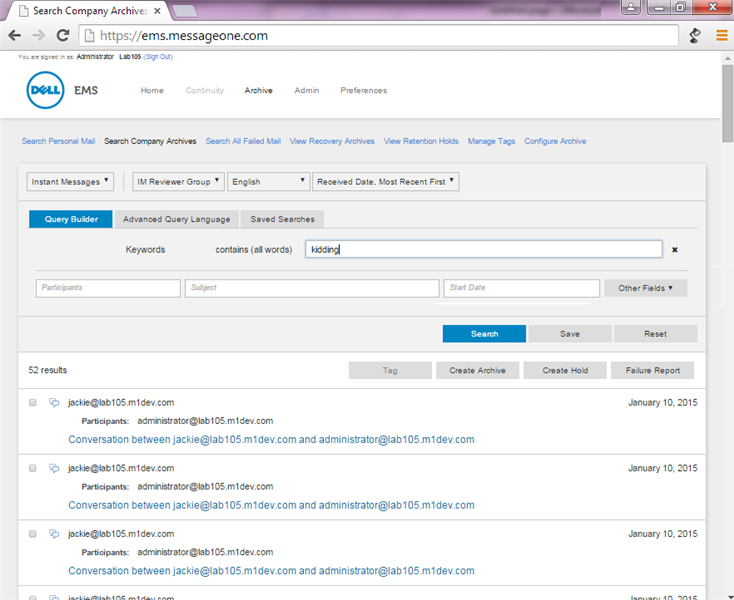The width and height of the screenshot is (734, 600).
Task: Click the blue Search button
Action: click(x=484, y=334)
